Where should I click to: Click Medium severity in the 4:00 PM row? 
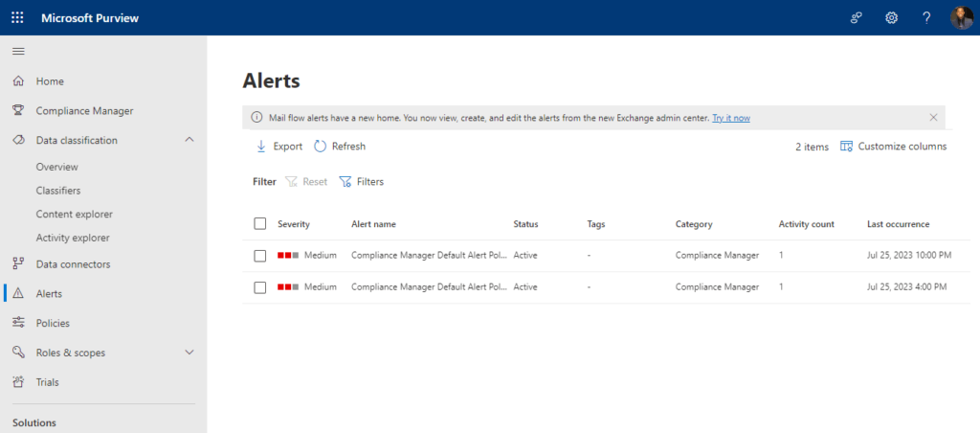320,287
